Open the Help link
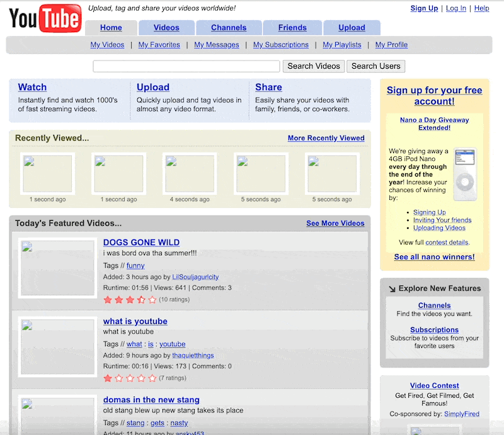This screenshot has width=504, height=435. point(481,8)
